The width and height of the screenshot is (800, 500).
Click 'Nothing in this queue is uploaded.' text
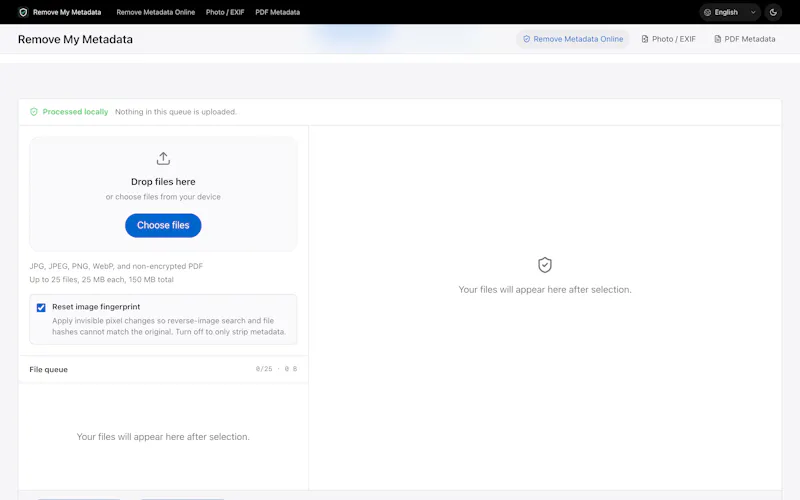pyautogui.click(x=176, y=112)
